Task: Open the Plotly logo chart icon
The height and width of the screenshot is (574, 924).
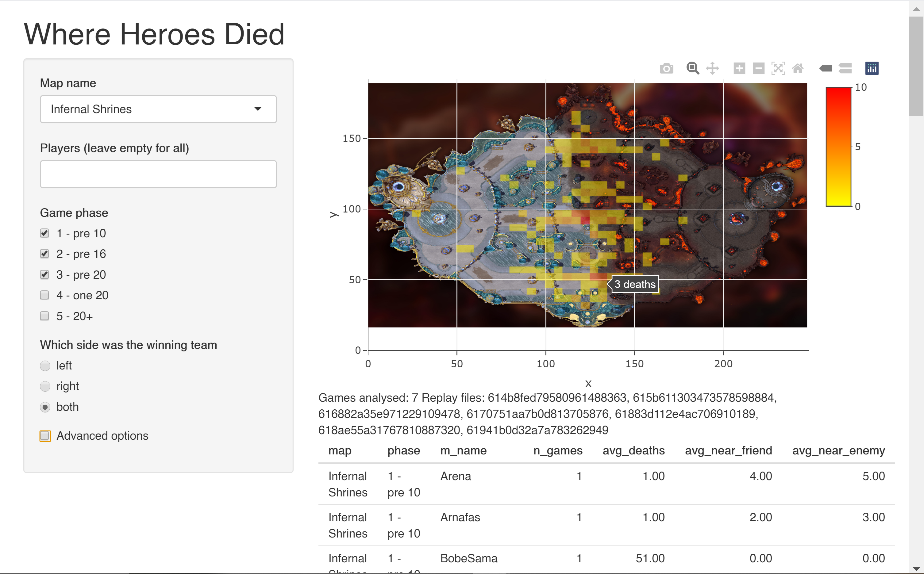Action: click(x=872, y=69)
